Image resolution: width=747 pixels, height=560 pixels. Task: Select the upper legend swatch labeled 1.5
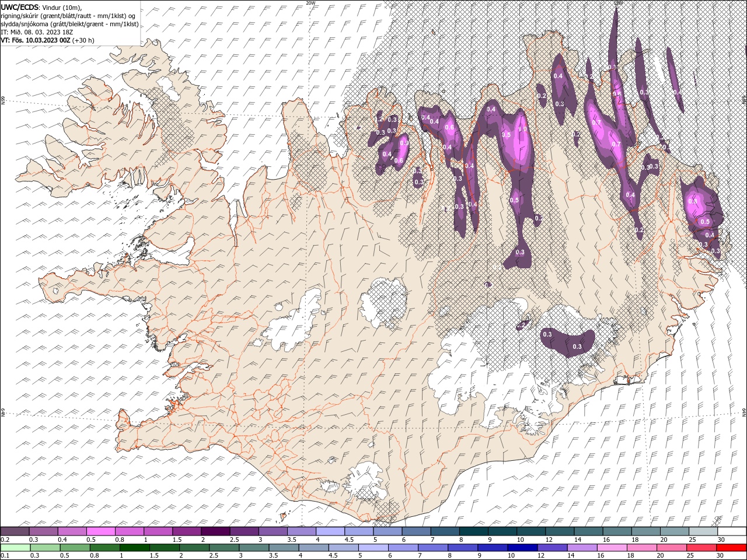point(187,531)
